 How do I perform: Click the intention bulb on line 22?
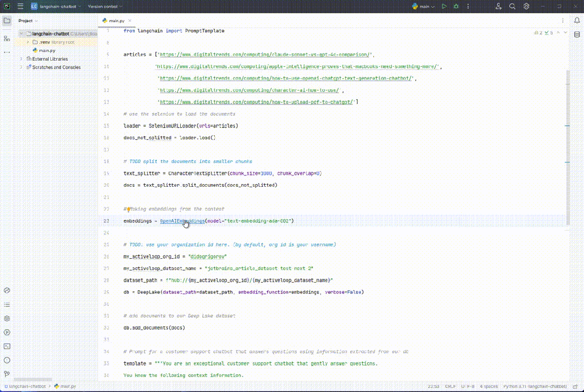pyautogui.click(x=128, y=209)
